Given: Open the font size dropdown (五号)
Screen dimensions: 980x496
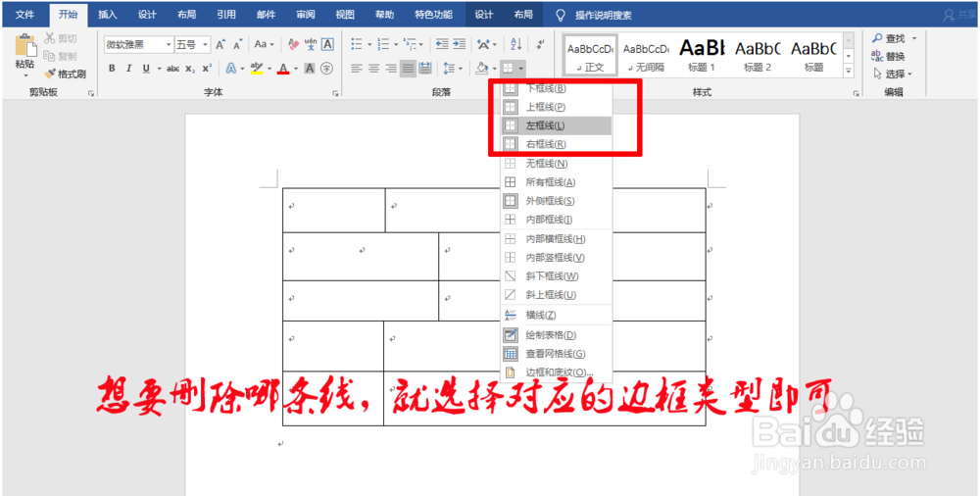Looking at the screenshot, I should (206, 44).
